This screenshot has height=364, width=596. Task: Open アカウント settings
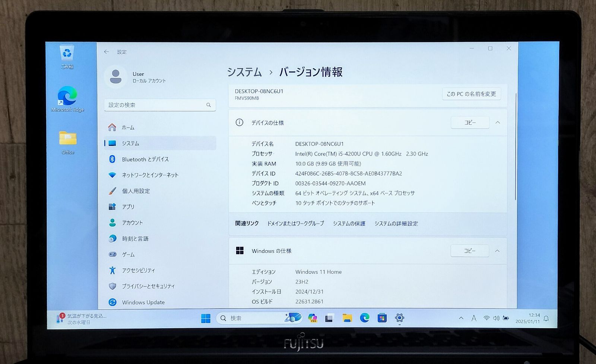coord(132,223)
